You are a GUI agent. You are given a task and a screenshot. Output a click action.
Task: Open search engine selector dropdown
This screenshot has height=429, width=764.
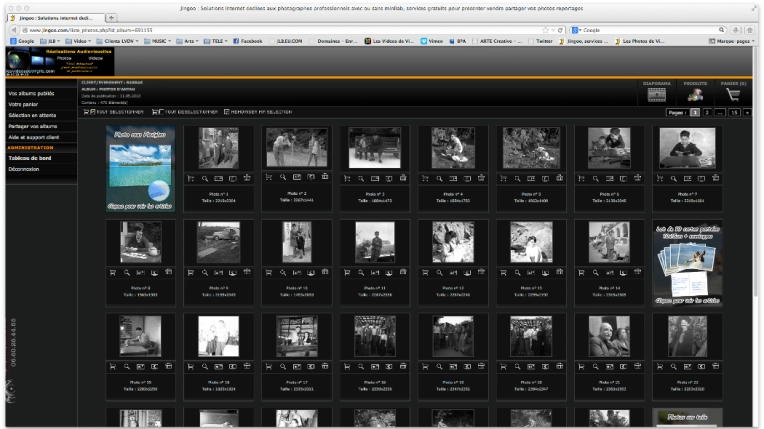tap(577, 30)
